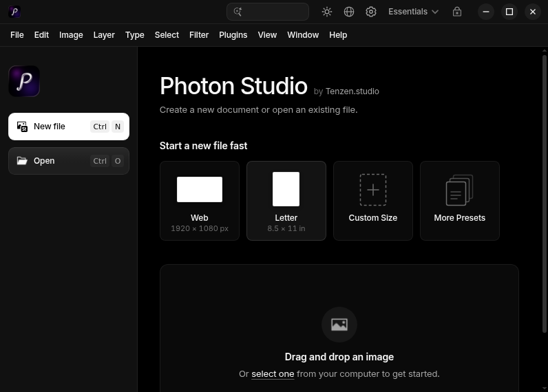Open the Window menu
The image size is (548, 392).
click(303, 35)
